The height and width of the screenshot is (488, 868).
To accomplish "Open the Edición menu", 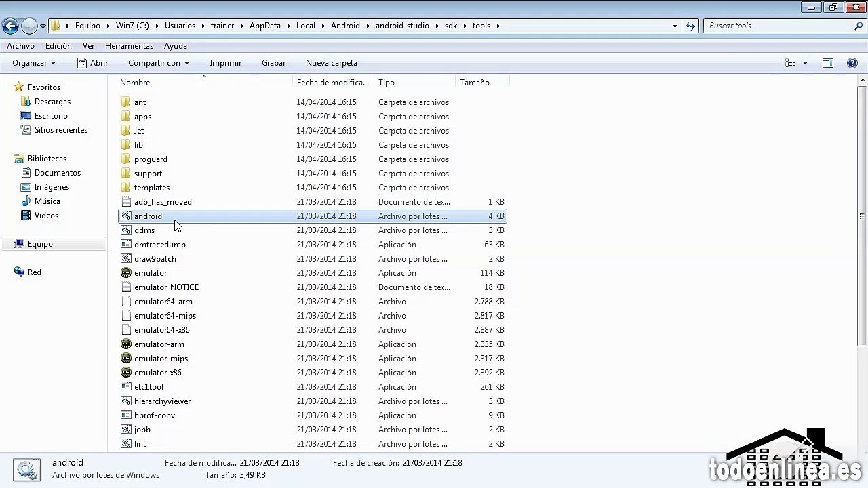I will coord(58,46).
